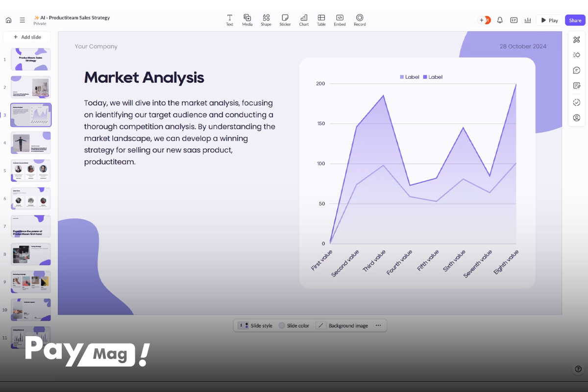
Task: Select slide 5 thumbnail
Action: pos(31,171)
